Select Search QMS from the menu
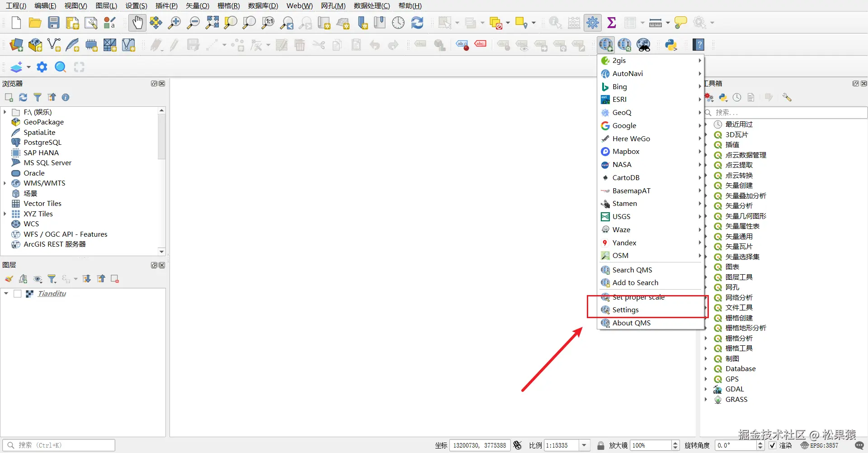The width and height of the screenshot is (868, 453). 651,270
